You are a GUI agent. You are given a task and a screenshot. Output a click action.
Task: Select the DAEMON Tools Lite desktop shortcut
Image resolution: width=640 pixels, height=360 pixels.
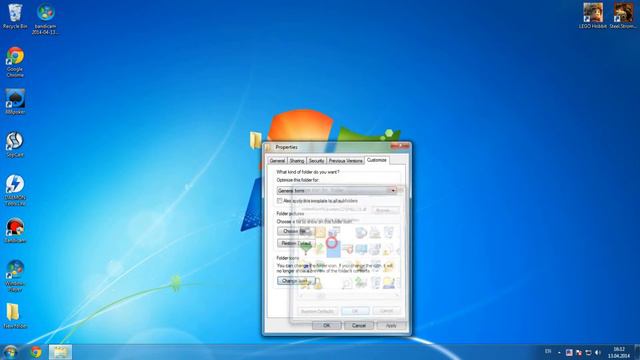tap(15, 191)
